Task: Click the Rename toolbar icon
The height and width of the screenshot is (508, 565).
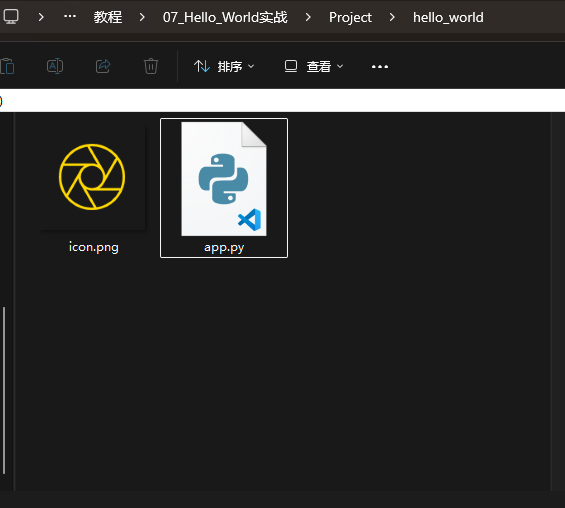Action: (55, 66)
